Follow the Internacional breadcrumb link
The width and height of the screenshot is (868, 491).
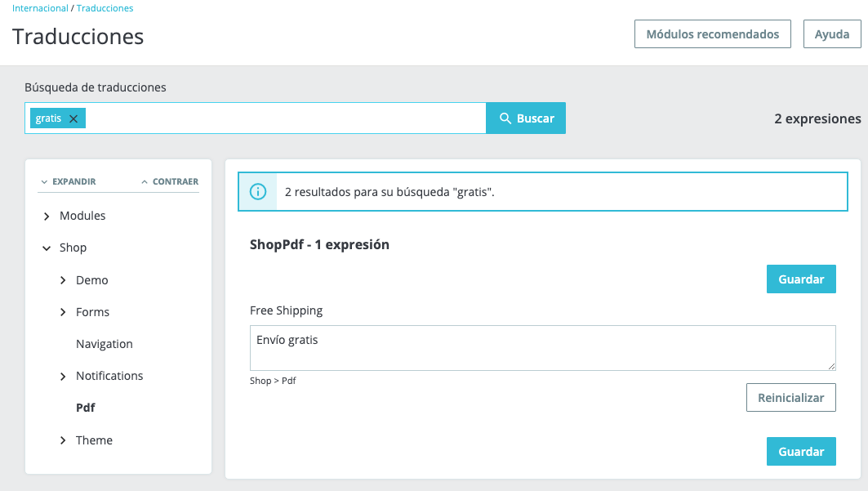pos(41,8)
